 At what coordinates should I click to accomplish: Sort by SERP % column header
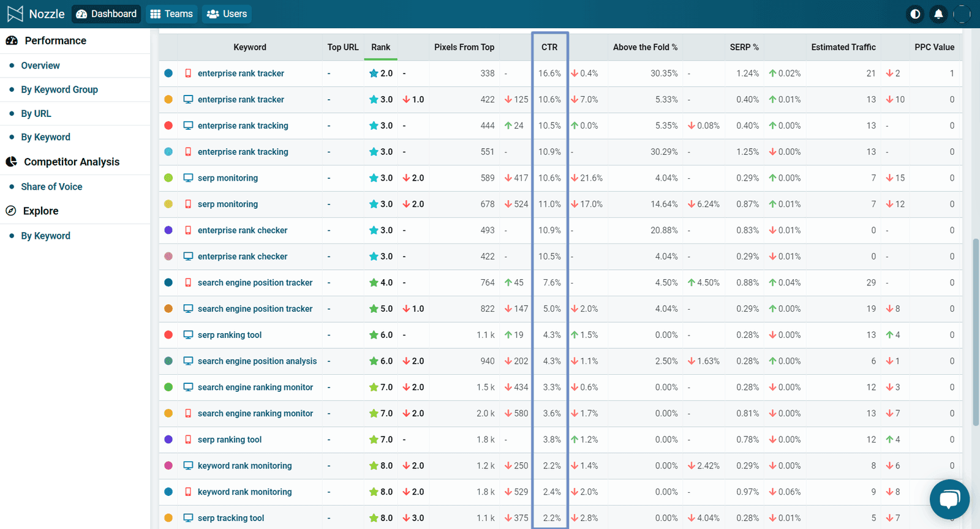pos(744,47)
